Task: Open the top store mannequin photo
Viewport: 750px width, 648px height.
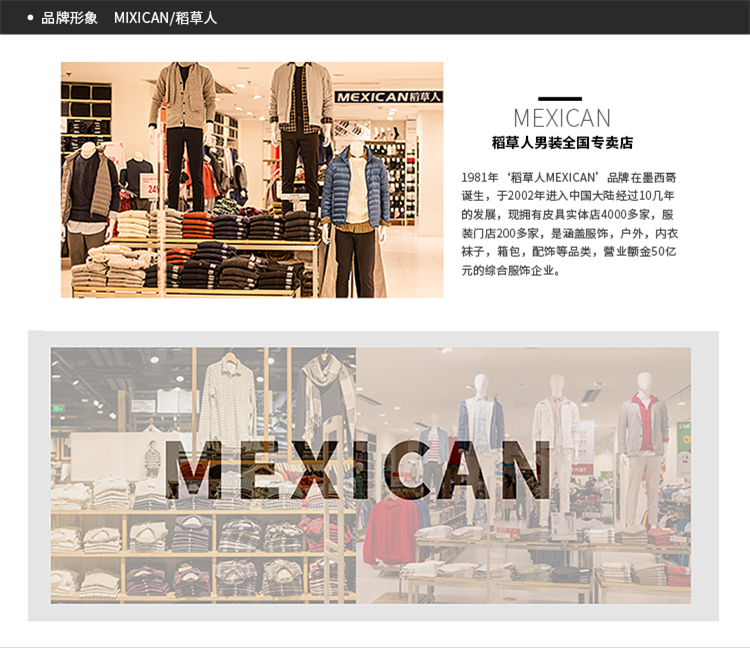Action: (252, 180)
